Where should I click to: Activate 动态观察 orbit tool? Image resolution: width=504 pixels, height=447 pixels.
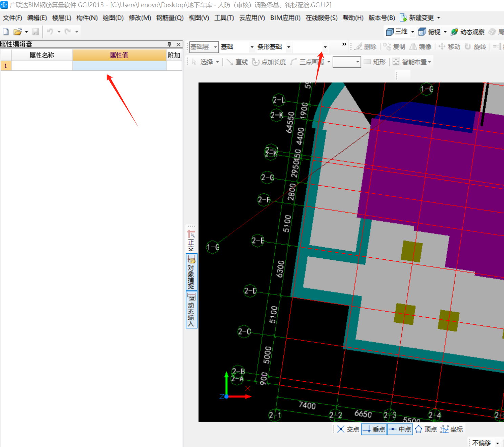[468, 32]
